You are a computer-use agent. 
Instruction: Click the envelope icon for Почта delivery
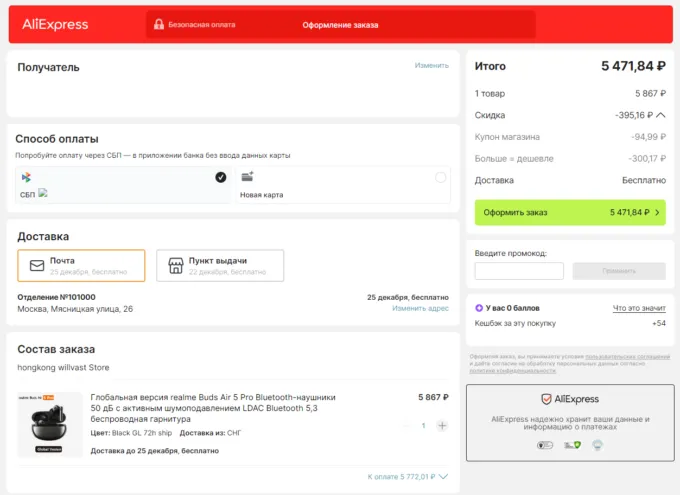(x=37, y=266)
